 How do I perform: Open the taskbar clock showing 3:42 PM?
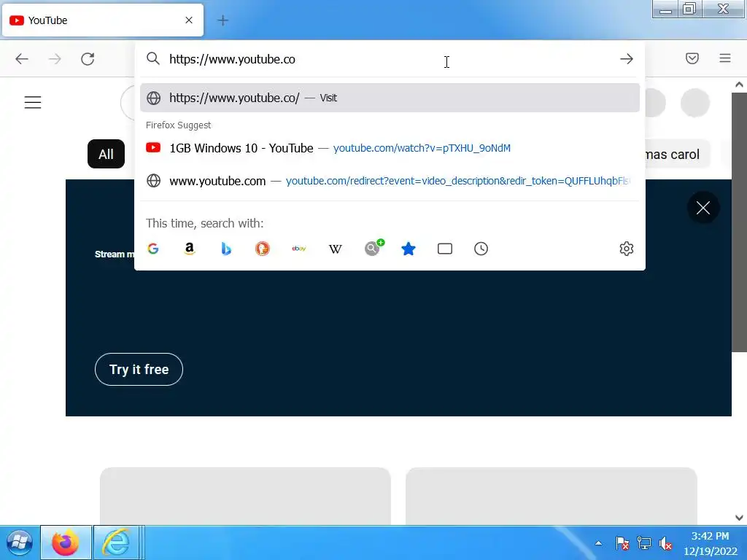(710, 543)
